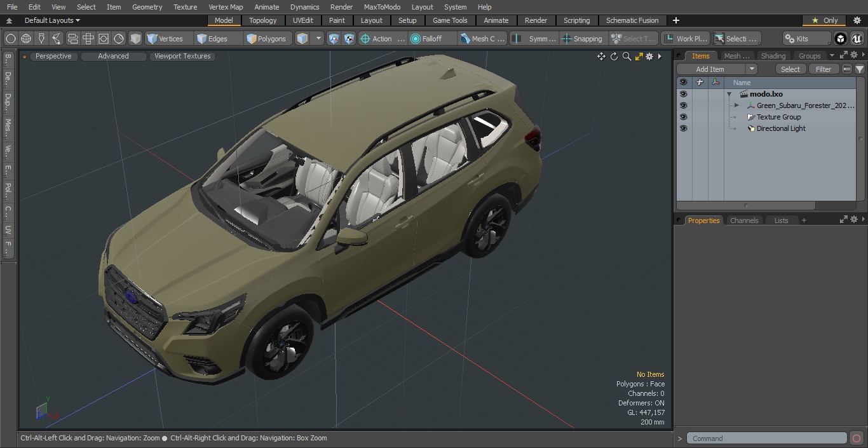868x448 pixels.
Task: Click the materials selection cube icon
Action: 302,39
